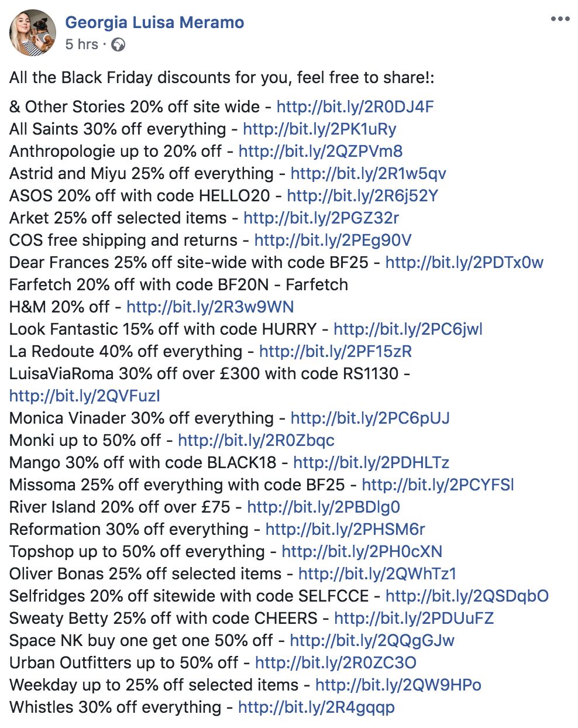
Task: Open the Mango BLACK18 discount link
Action: point(371,463)
